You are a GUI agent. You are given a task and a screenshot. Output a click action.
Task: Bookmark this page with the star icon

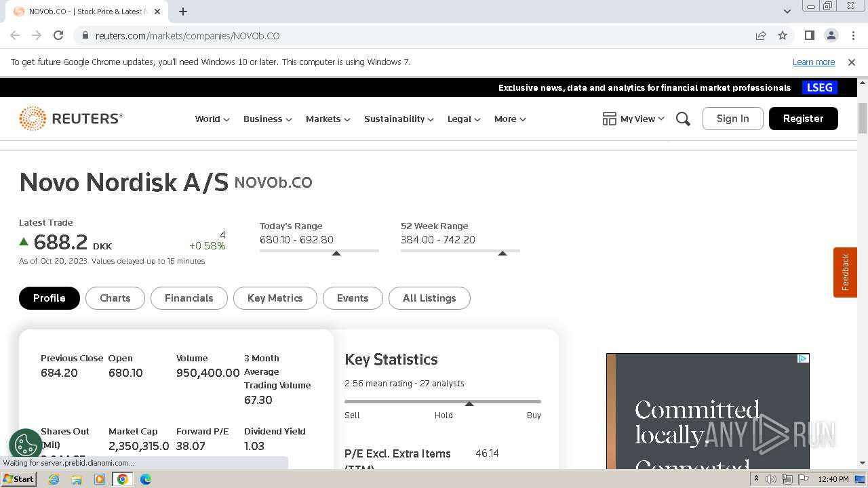783,35
